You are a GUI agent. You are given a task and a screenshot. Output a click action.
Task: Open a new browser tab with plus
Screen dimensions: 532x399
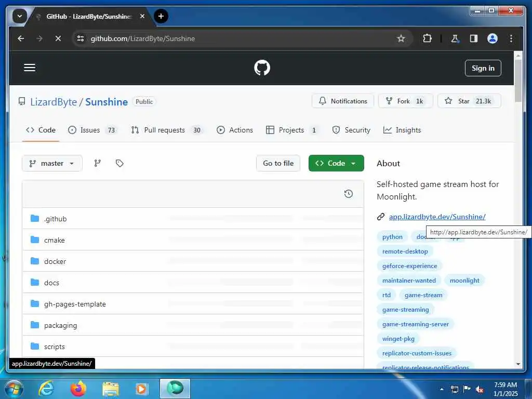(x=161, y=16)
